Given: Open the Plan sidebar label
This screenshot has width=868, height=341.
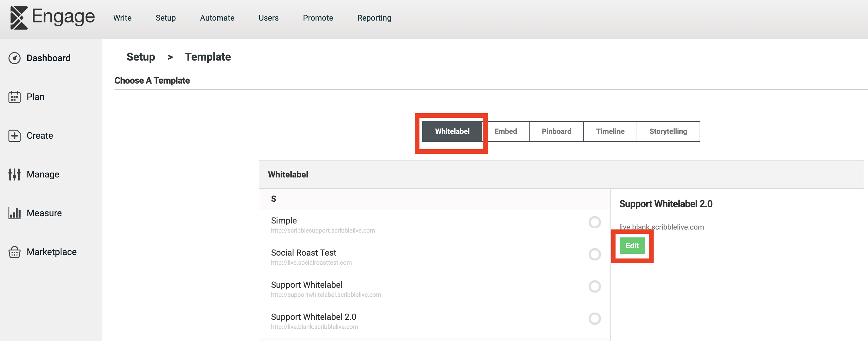Looking at the screenshot, I should pos(35,97).
